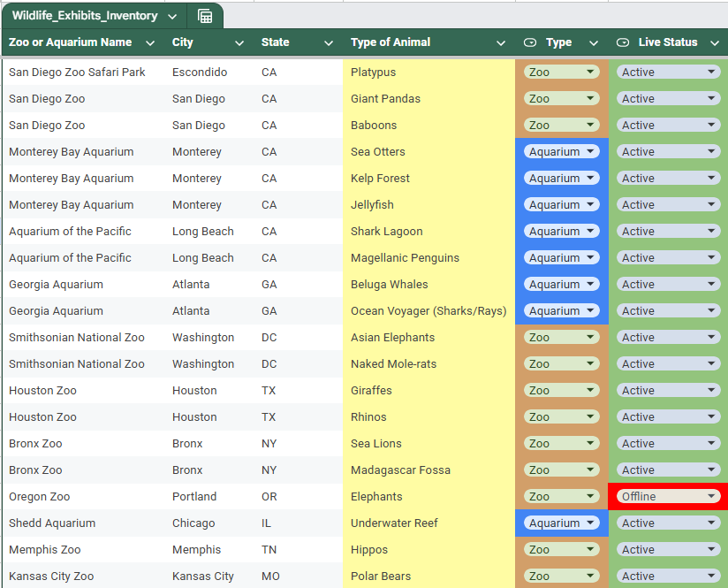
Task: Open the State column filter arrow
Action: pos(329,43)
